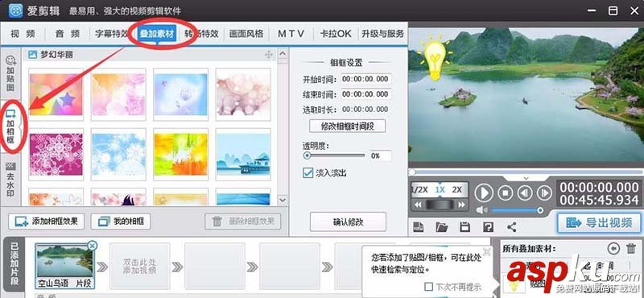Open the help question mark icon

tap(488, 226)
